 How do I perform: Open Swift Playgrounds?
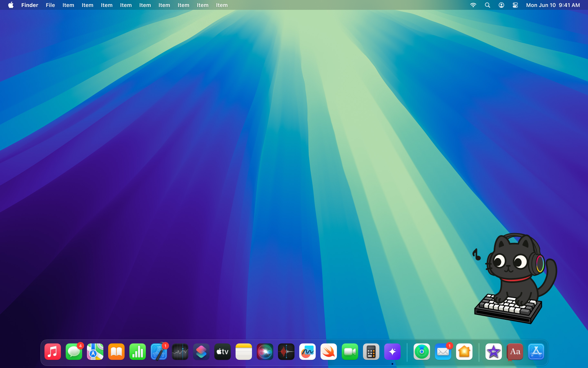329,352
